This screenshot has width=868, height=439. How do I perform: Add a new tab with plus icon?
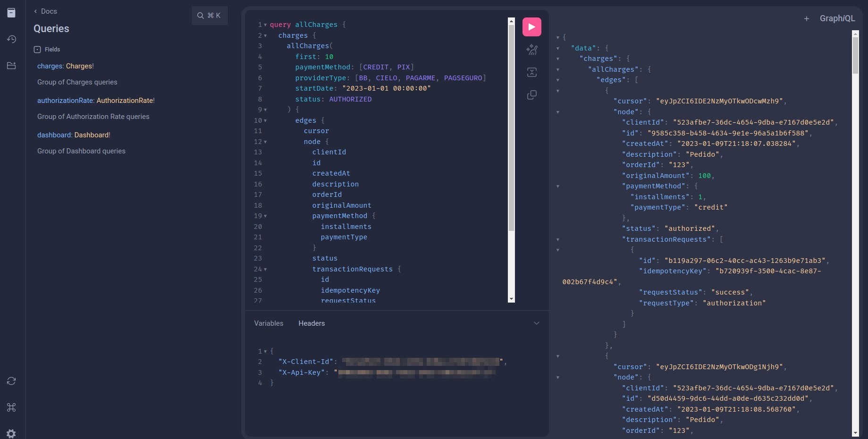pyautogui.click(x=806, y=19)
